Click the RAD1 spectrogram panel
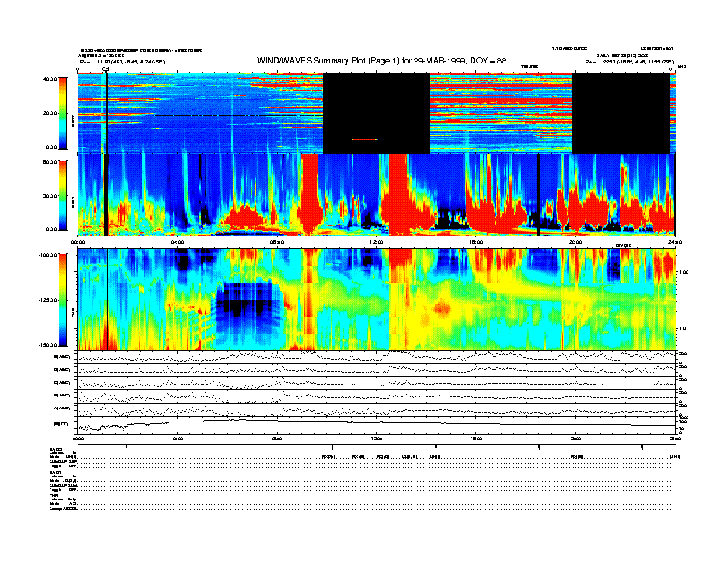Screen dimensions: 728x563 coord(376,195)
